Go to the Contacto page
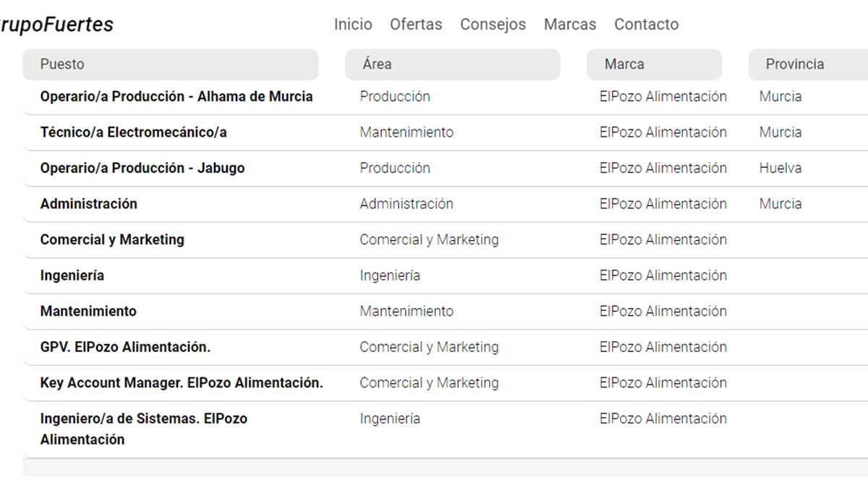The height and width of the screenshot is (488, 868). [x=646, y=24]
